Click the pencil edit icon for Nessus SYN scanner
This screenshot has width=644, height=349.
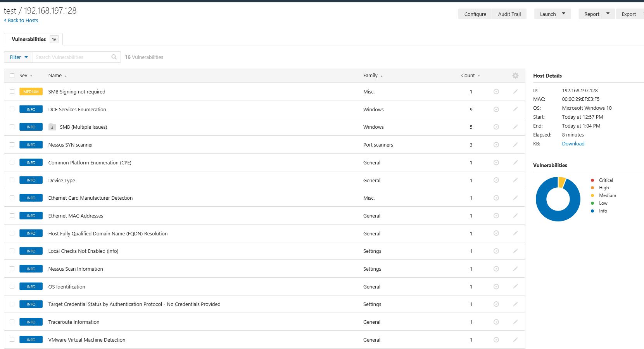click(x=515, y=145)
